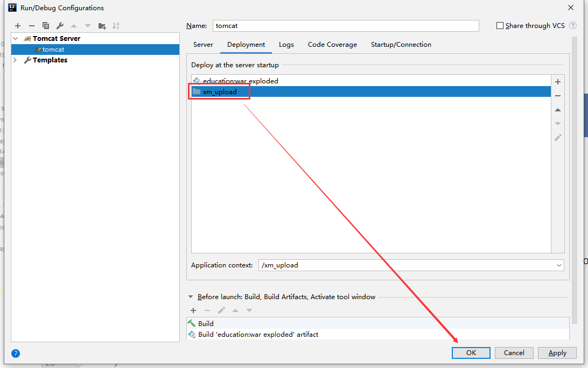Viewport: 588px width, 368px height.
Task: Move deployment item up in the list
Action: [558, 110]
